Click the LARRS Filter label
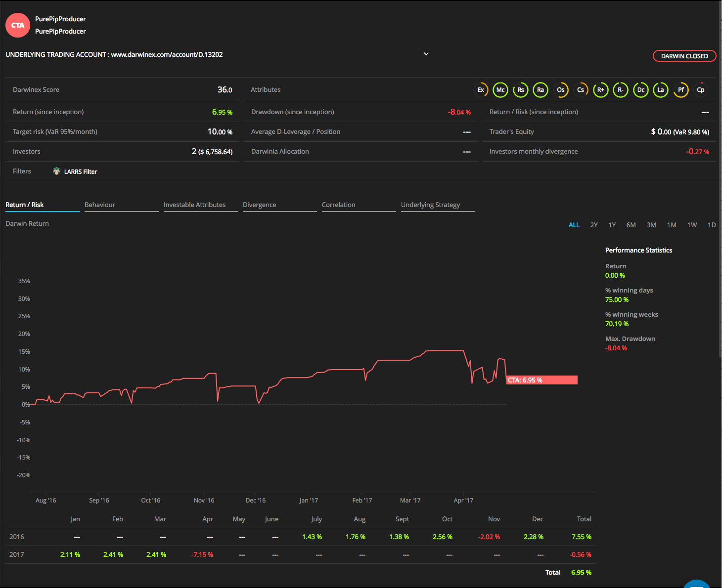722x588 pixels. 81,171
